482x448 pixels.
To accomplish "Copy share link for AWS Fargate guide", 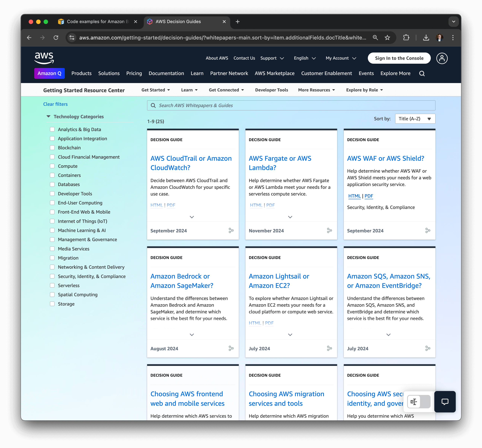I will click(x=329, y=231).
